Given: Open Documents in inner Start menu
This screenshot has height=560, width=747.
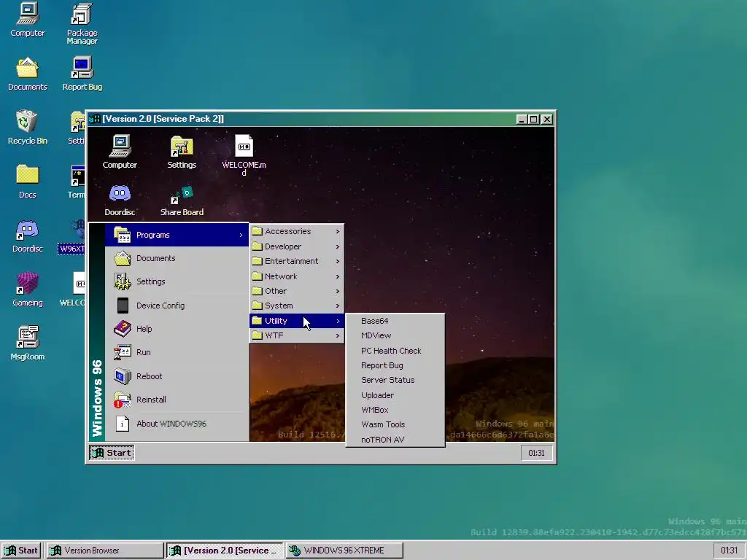Looking at the screenshot, I should pos(177,258).
